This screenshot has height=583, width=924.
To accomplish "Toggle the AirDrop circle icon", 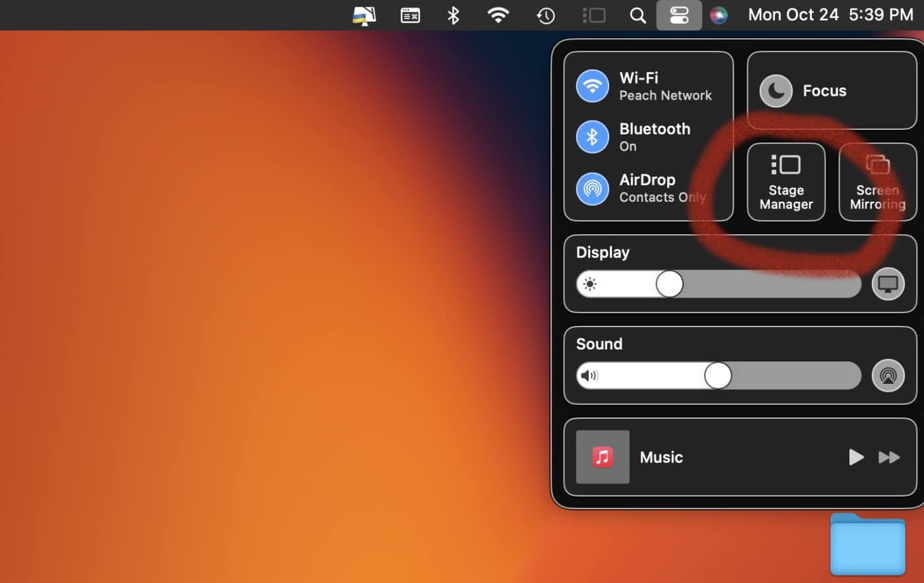I will click(592, 189).
